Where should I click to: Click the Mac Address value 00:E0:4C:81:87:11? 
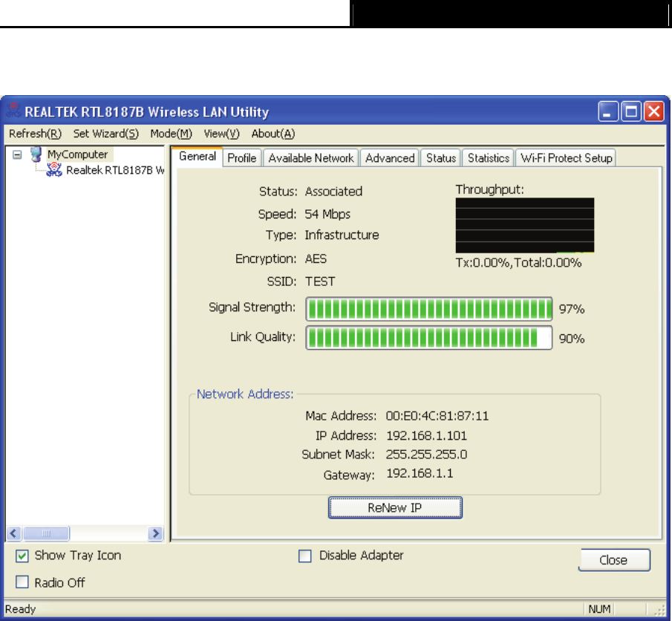pyautogui.click(x=437, y=416)
